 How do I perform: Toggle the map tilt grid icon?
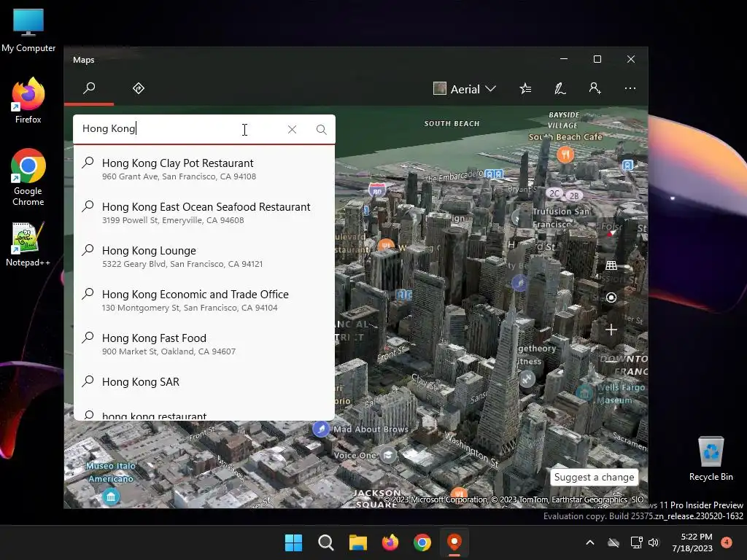pyautogui.click(x=611, y=265)
